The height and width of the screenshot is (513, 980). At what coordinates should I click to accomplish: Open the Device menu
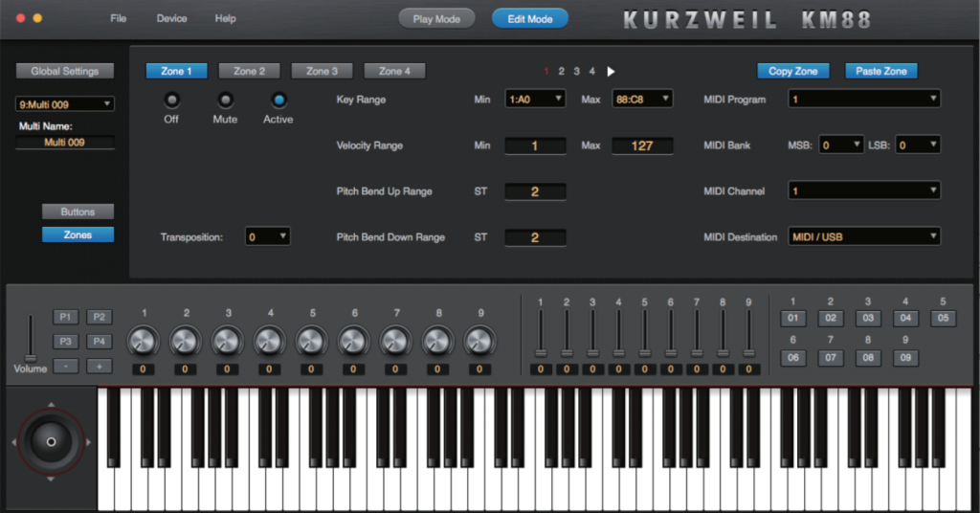tap(172, 19)
